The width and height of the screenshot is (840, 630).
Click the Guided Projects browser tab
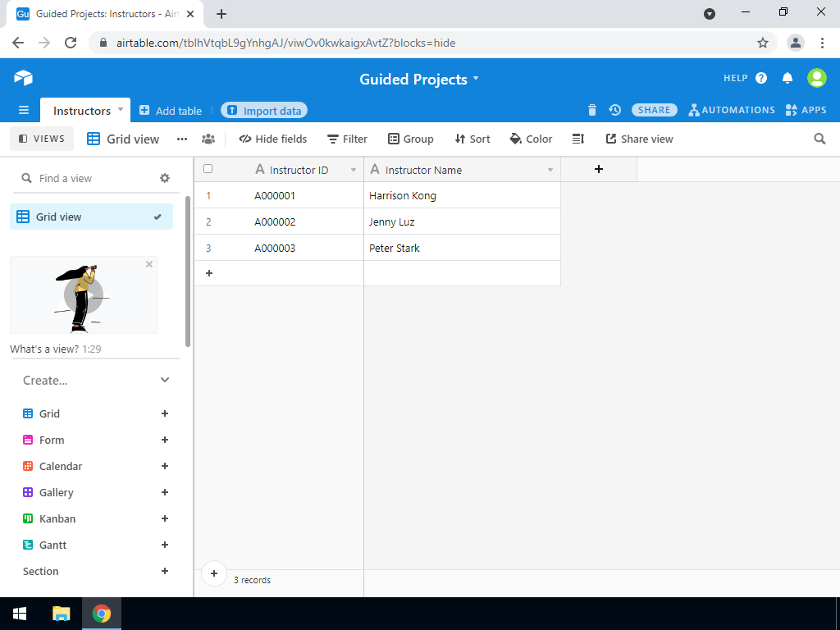pyautogui.click(x=104, y=14)
